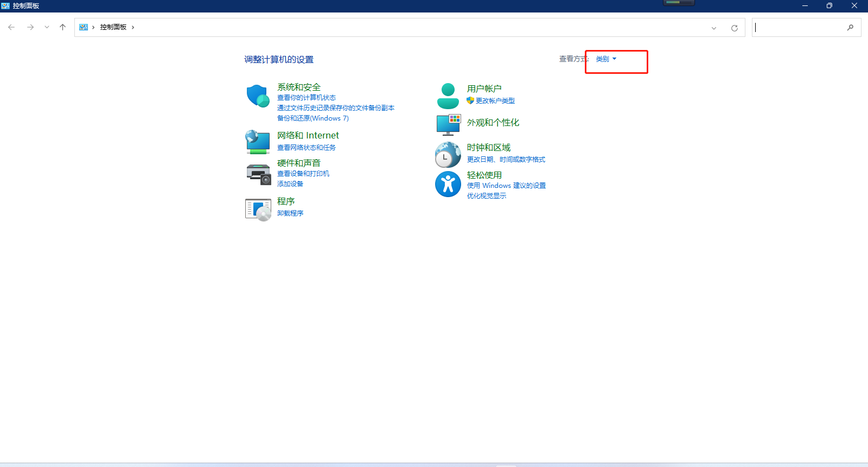Image resolution: width=868 pixels, height=467 pixels.
Task: Click the Control Panel icon in the title bar
Action: (x=5, y=5)
